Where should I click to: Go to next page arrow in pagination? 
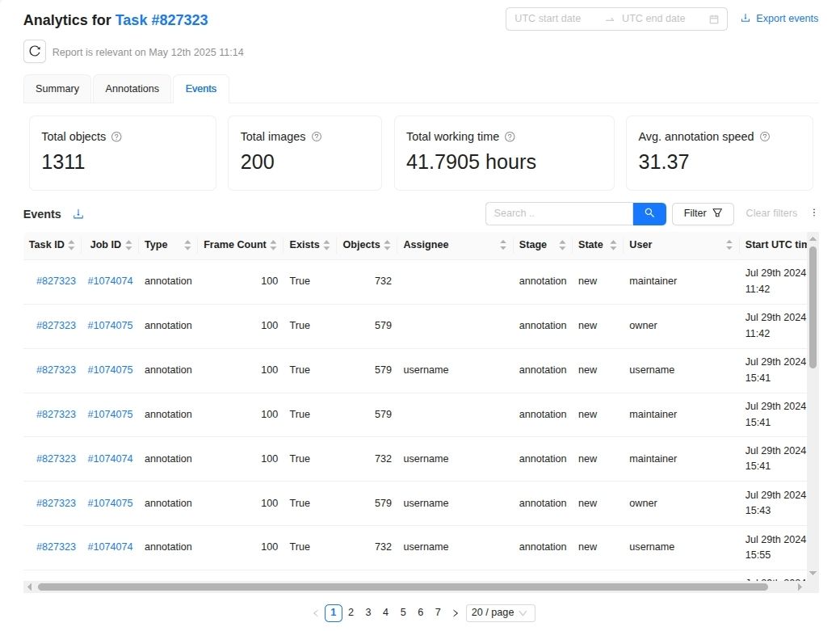pyautogui.click(x=456, y=613)
